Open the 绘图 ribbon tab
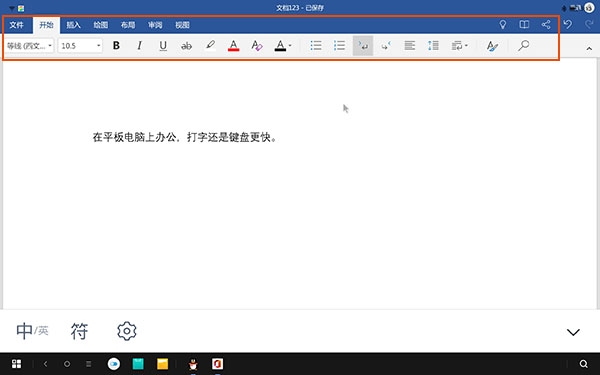Screen dimensions: 600x375 (101, 25)
